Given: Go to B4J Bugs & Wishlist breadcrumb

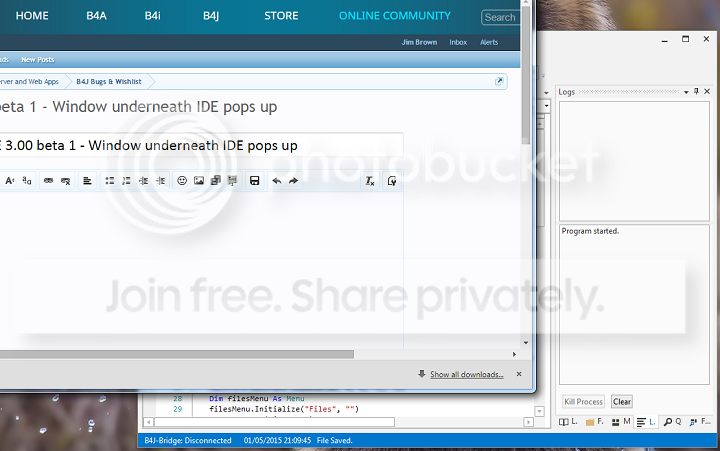Looking at the screenshot, I should tap(109, 82).
